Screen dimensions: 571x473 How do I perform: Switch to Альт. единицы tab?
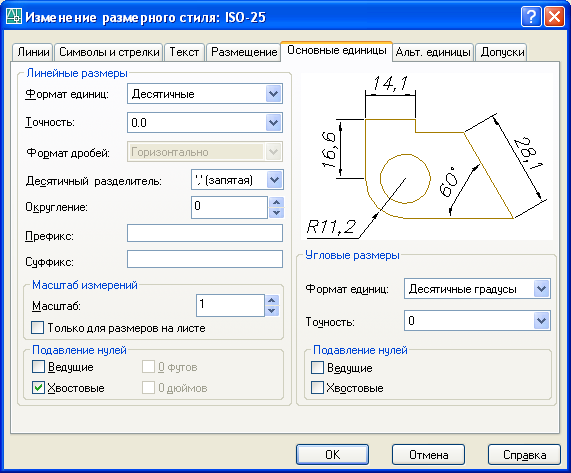[433, 52]
